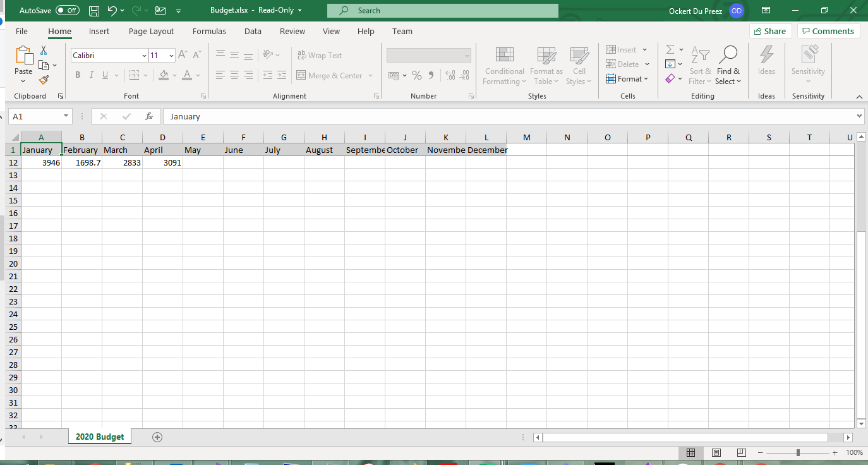
Task: Click Find & Select magnifier
Action: [x=728, y=65]
